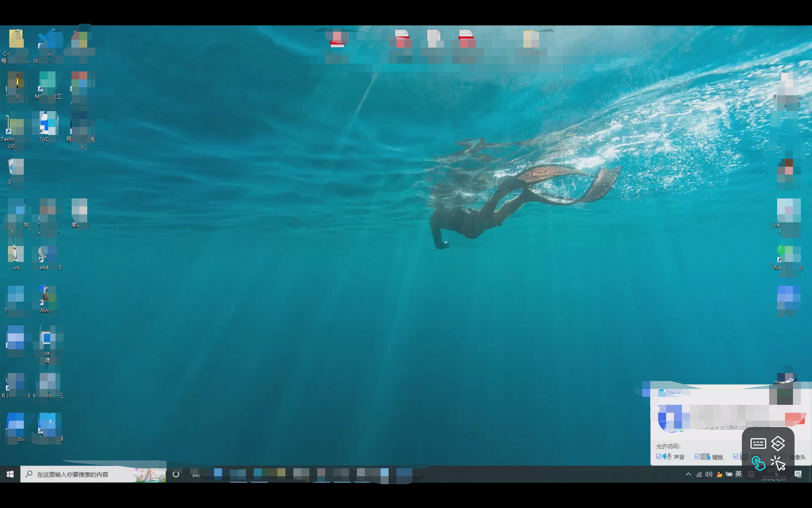The image size is (812, 508).
Task: Click the red button in ToDesk panel
Action: (x=795, y=419)
